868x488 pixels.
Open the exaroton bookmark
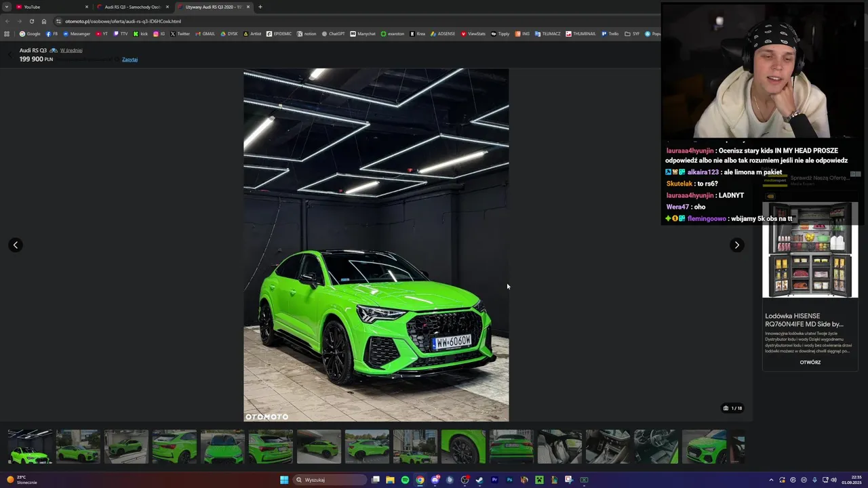[x=393, y=34]
